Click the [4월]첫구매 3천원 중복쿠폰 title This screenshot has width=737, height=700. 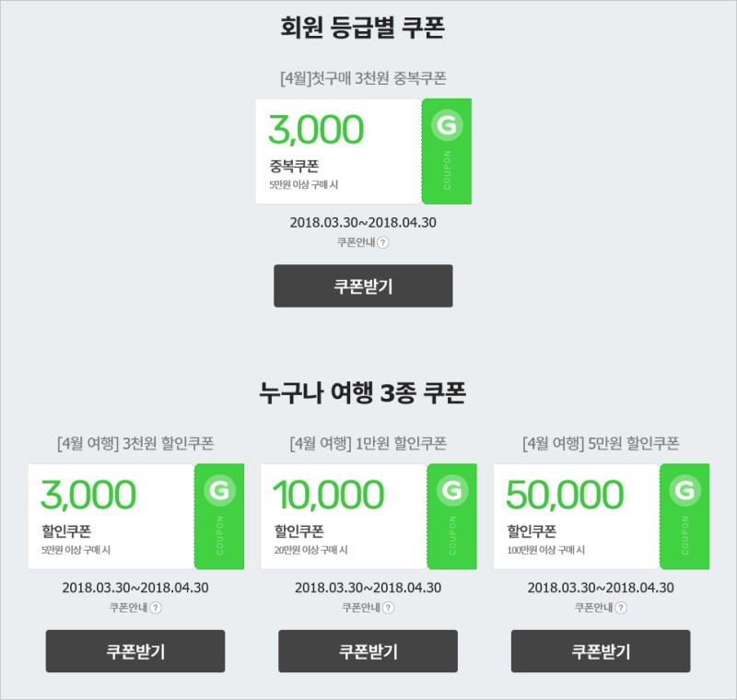pyautogui.click(x=363, y=78)
